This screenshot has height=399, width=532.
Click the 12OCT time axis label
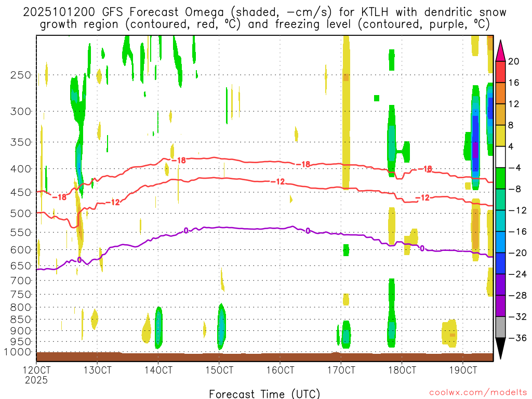click(x=36, y=370)
